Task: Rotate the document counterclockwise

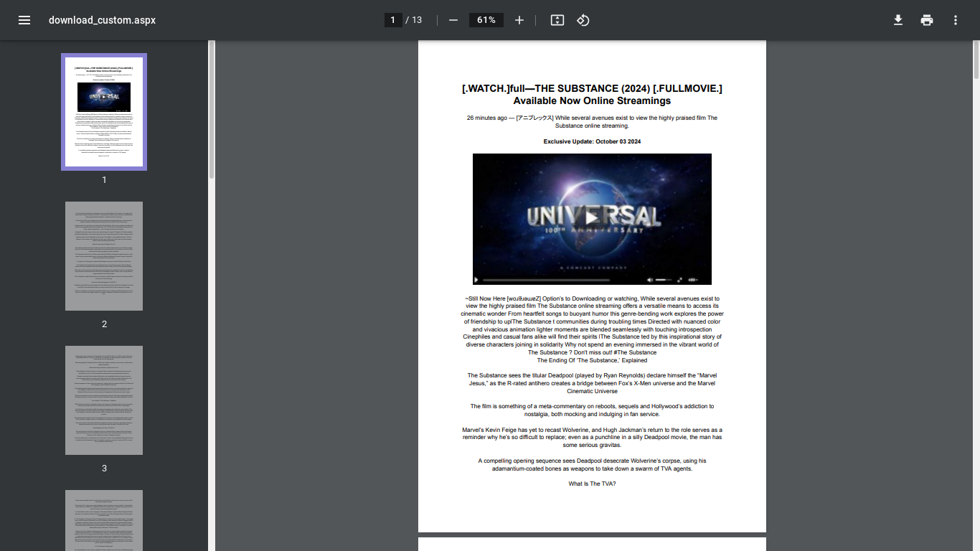Action: coord(583,20)
